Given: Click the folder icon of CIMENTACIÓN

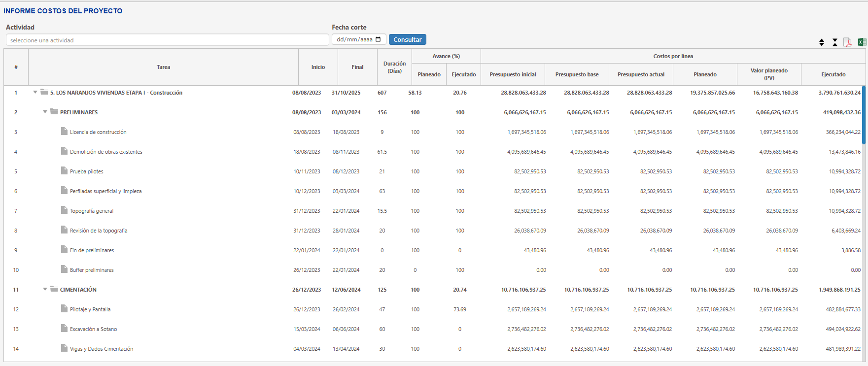Looking at the screenshot, I should click(x=54, y=289).
